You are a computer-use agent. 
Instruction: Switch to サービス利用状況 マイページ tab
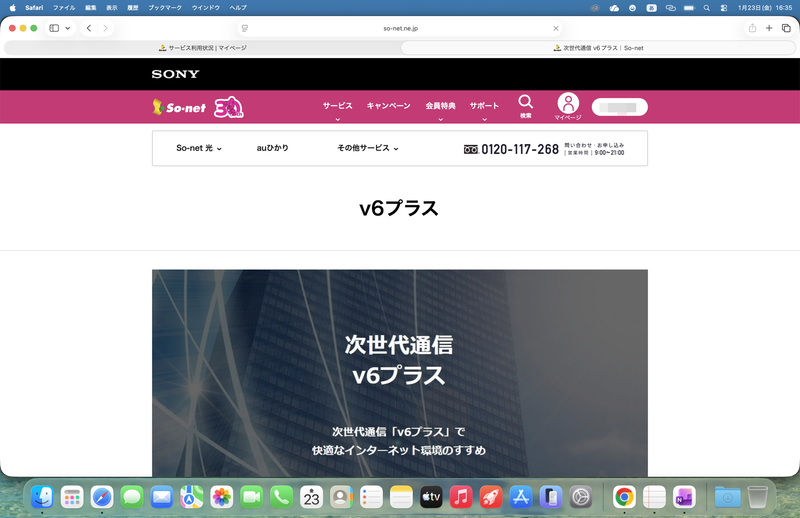click(x=202, y=48)
